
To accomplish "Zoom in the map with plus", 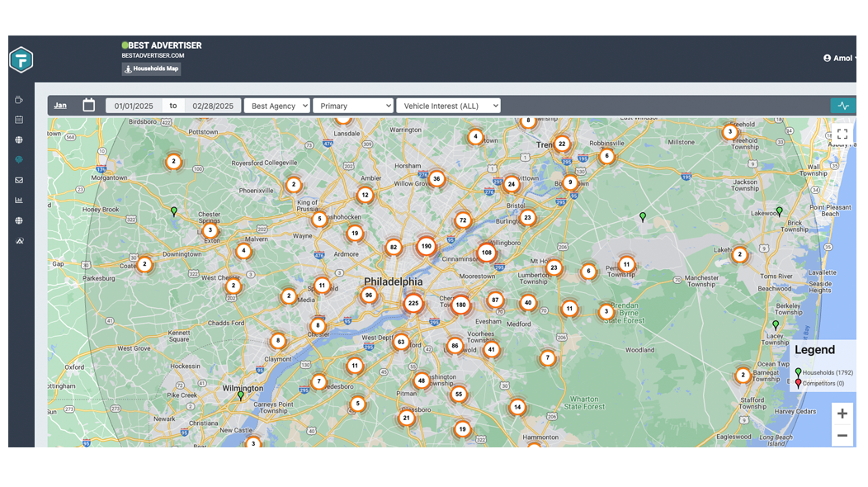I will (842, 414).
